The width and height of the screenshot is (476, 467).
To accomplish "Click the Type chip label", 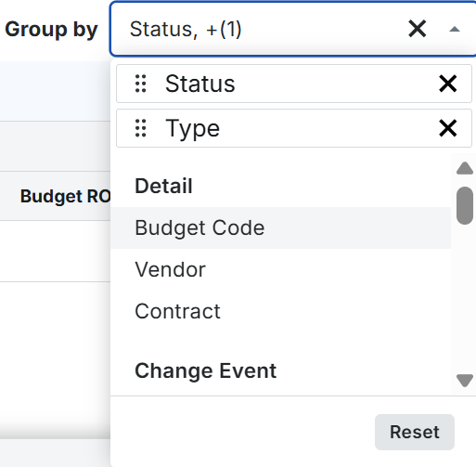I will coord(193,129).
